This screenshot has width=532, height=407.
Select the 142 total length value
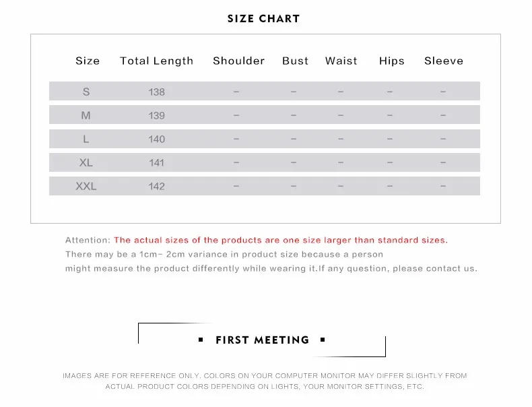click(156, 187)
